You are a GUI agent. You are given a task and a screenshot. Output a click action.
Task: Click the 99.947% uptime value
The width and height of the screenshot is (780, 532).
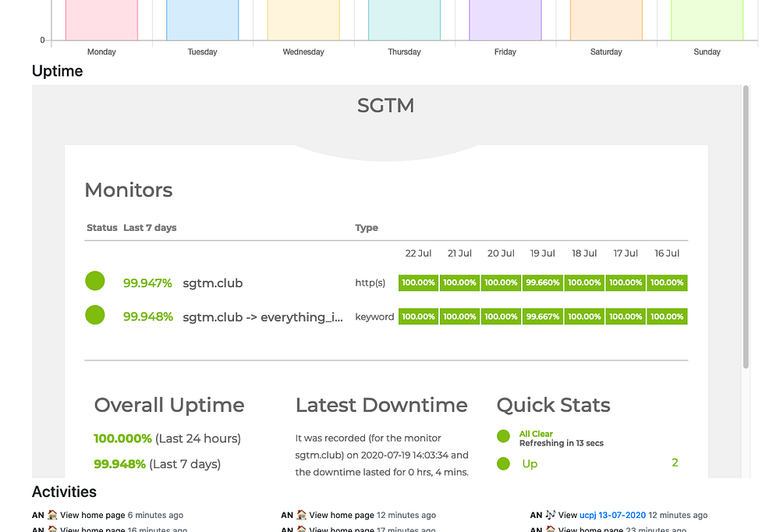pyautogui.click(x=147, y=283)
